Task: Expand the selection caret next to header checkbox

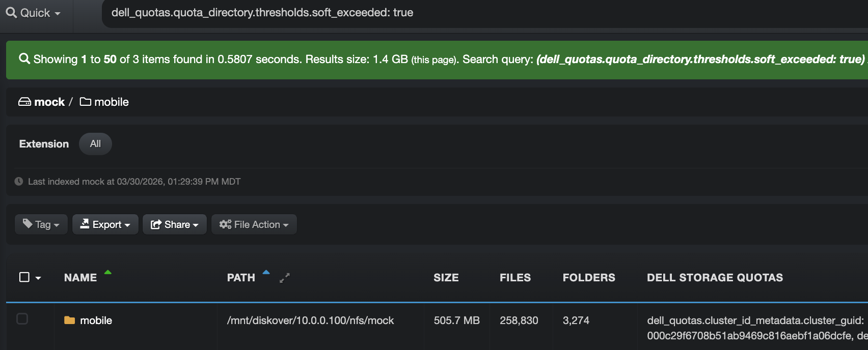Action: click(x=38, y=278)
